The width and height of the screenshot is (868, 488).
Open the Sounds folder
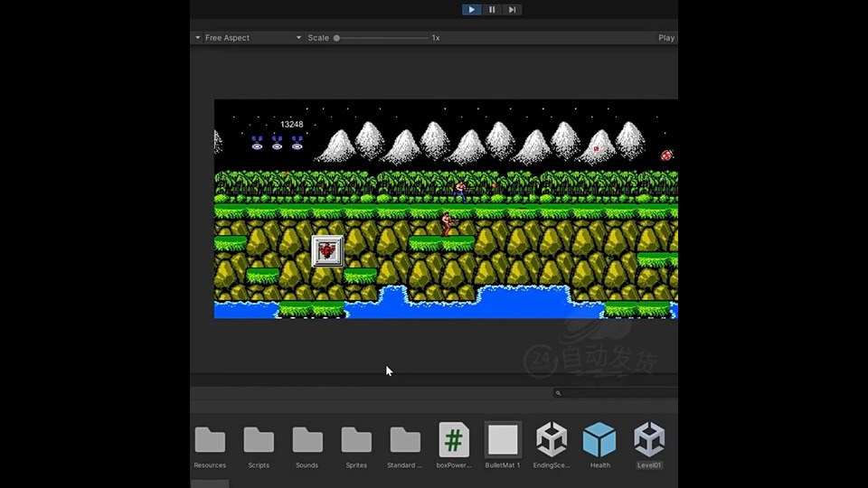point(307,447)
